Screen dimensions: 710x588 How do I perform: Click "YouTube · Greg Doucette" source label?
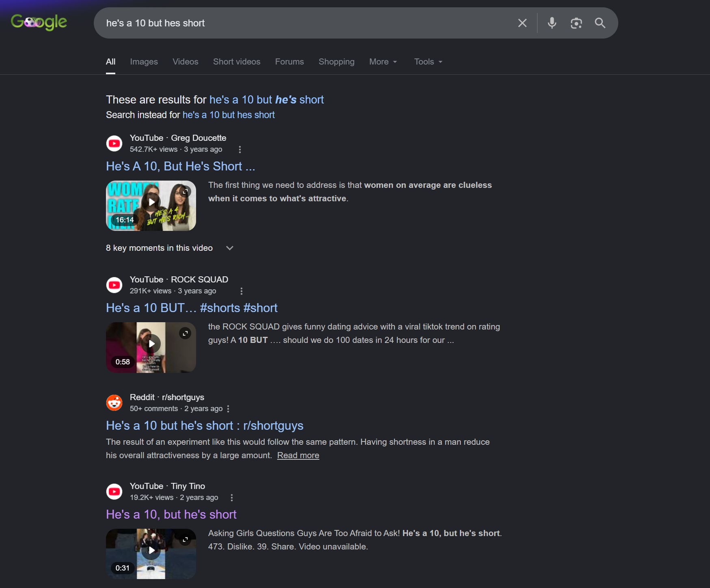click(x=178, y=138)
